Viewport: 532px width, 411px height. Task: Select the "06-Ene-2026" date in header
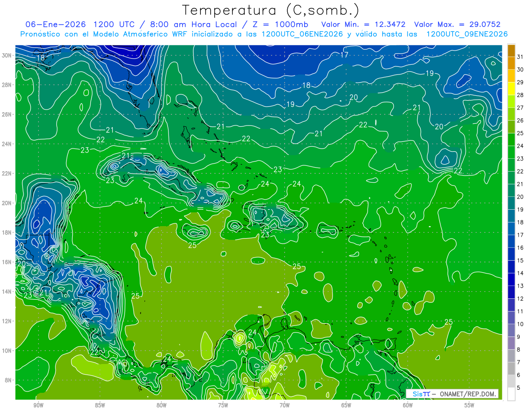56,24
